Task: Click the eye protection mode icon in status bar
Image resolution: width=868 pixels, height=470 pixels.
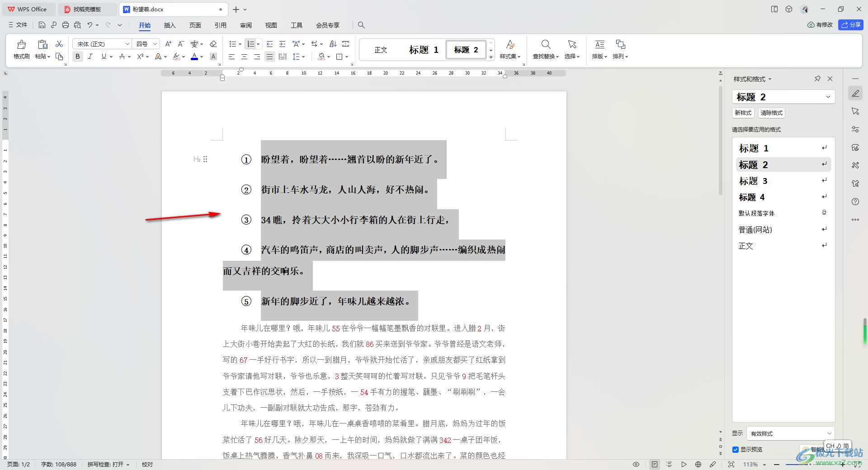Action: click(x=636, y=464)
